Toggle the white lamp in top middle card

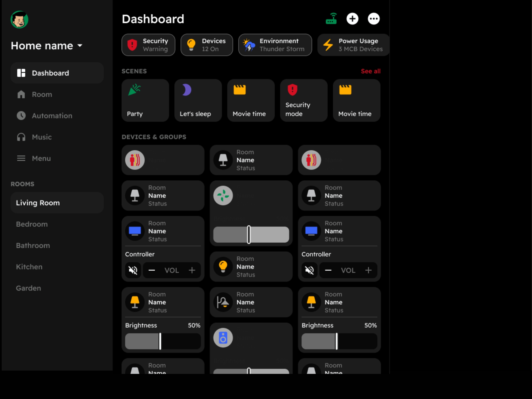pyautogui.click(x=223, y=160)
